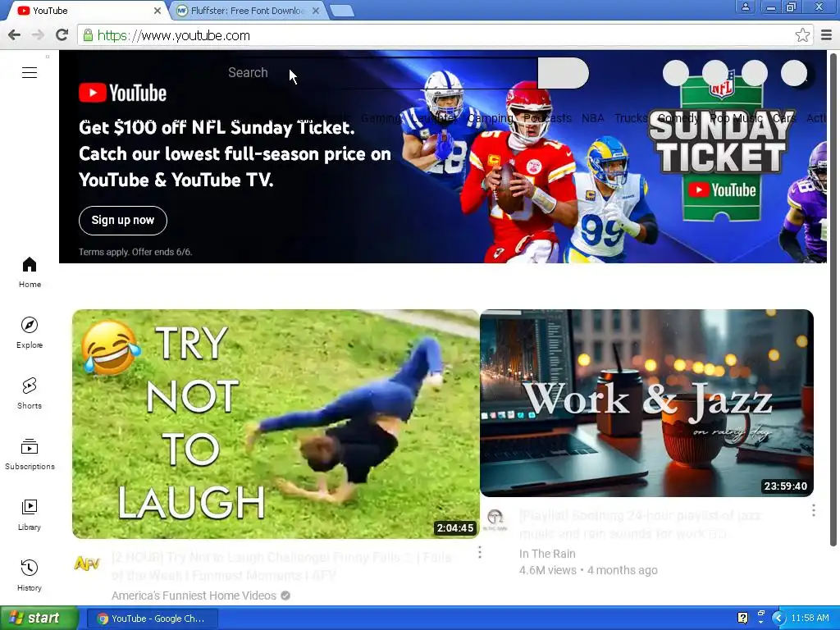Open Library in the sidebar

pos(30,515)
